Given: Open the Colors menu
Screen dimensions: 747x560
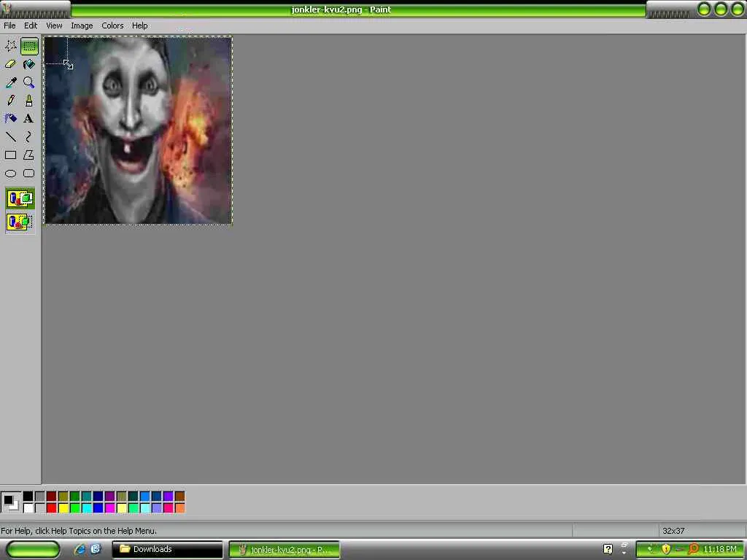Looking at the screenshot, I should point(112,26).
